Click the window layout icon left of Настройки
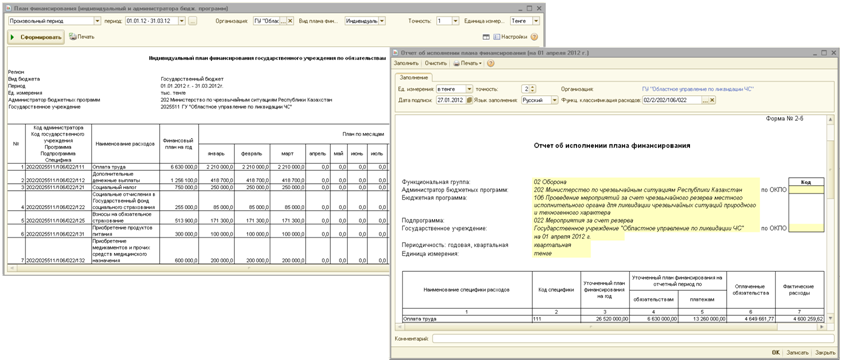842x362 pixels. pyautogui.click(x=486, y=37)
